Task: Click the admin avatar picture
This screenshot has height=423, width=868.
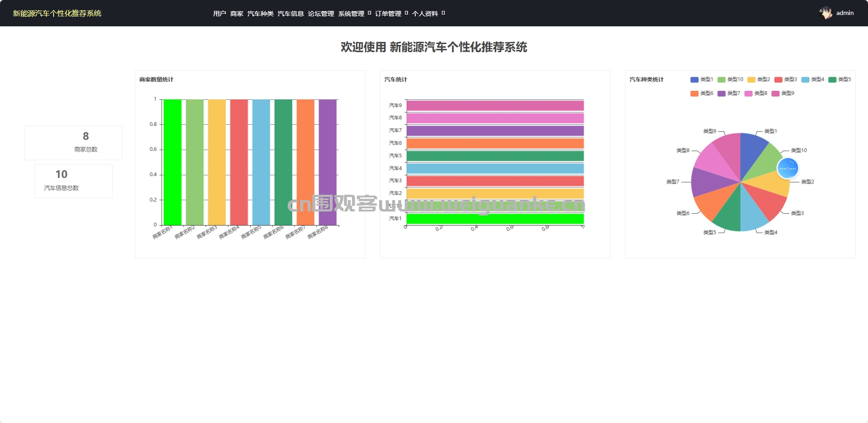Action: click(826, 13)
